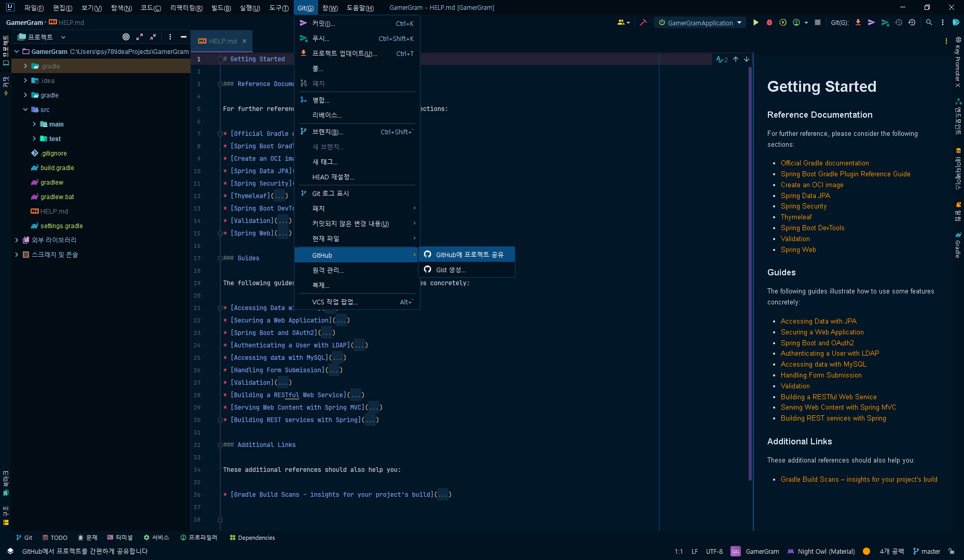
Task: Open Thymeleaf link in preview
Action: click(x=796, y=217)
